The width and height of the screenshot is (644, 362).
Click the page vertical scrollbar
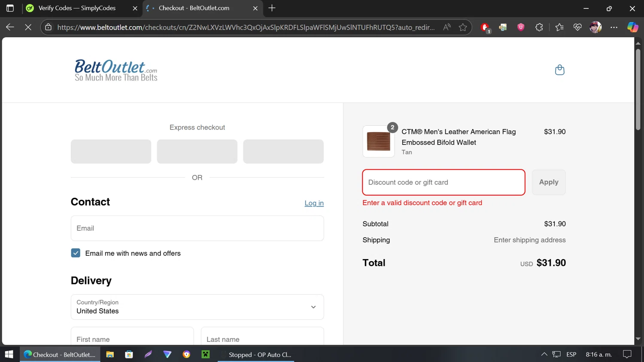(x=638, y=89)
